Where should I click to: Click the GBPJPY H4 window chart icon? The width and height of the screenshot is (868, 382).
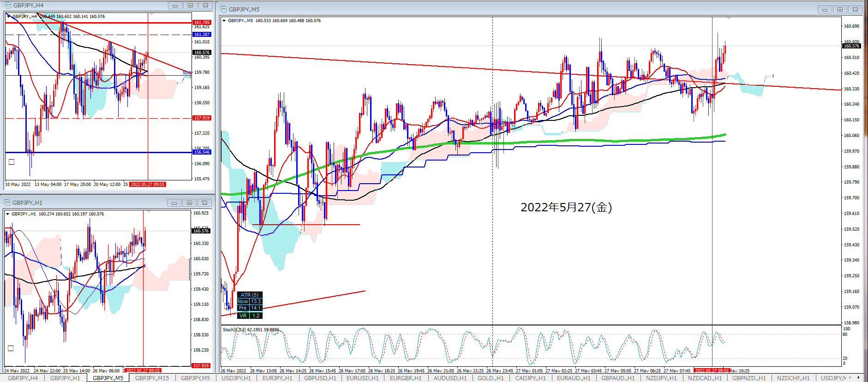[8, 6]
